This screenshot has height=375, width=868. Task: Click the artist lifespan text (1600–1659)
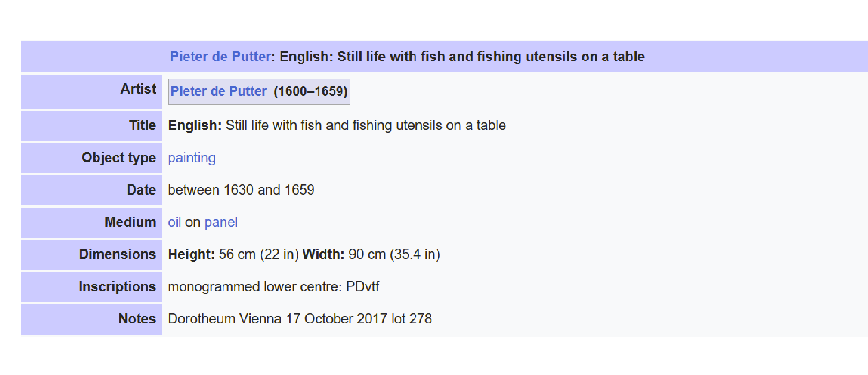311,91
